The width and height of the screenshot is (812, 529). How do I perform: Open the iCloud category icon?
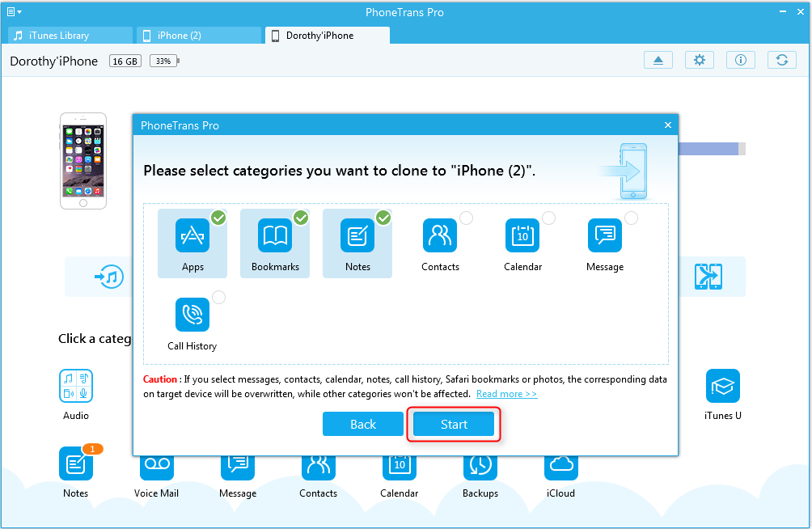[560, 464]
